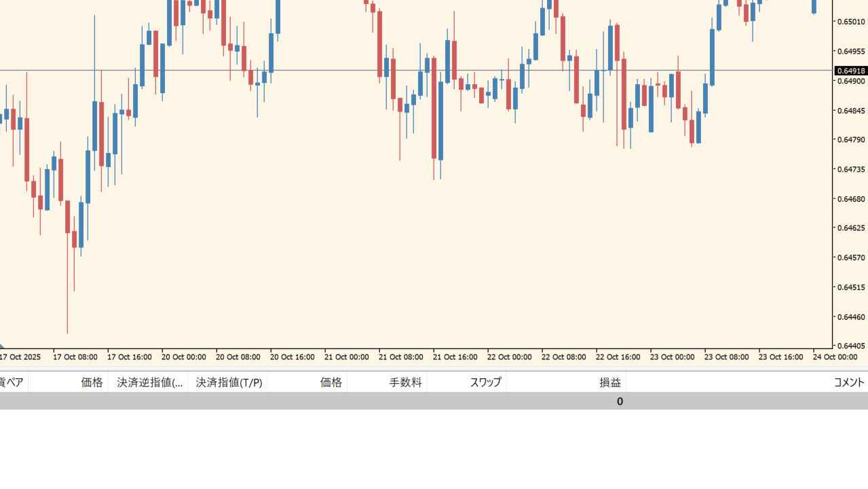Click the 手数料 column header
The image size is (868, 489).
click(x=405, y=382)
